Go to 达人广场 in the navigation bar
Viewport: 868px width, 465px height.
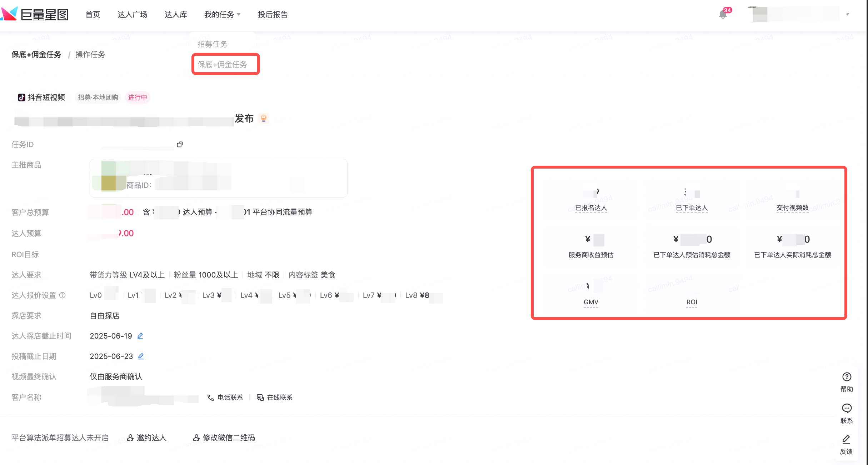[x=132, y=15]
